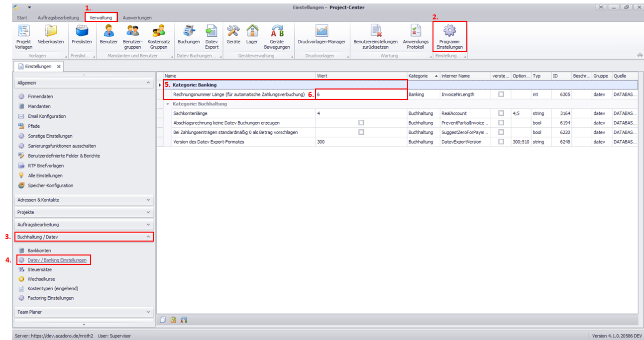Expand the Adressen & Kontakte section
This screenshot has width=644, height=340.
[148, 200]
